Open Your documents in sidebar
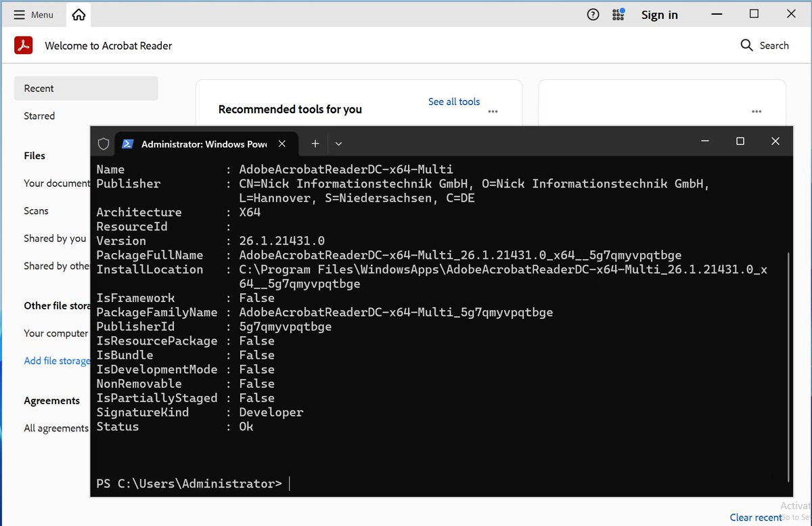 tap(57, 183)
